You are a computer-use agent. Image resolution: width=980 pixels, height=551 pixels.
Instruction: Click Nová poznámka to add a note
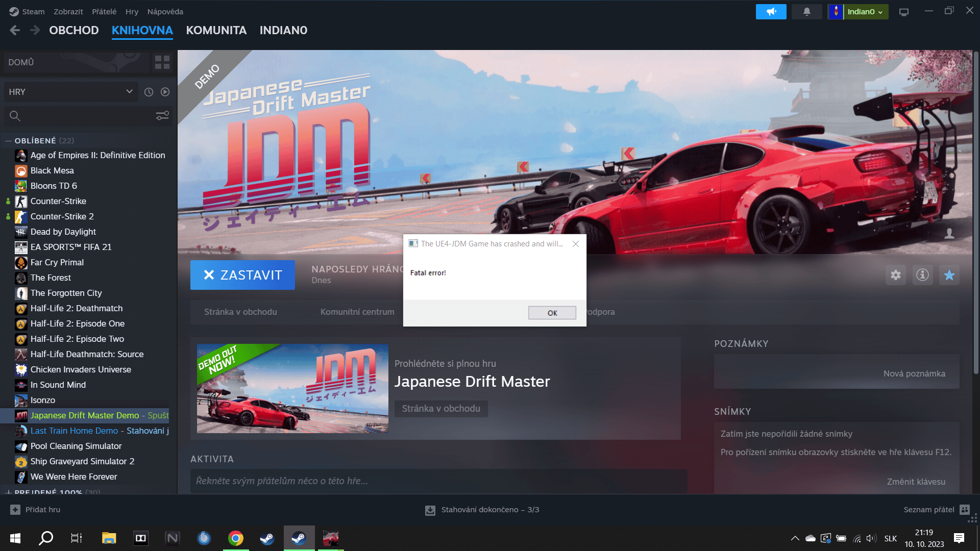[914, 373]
